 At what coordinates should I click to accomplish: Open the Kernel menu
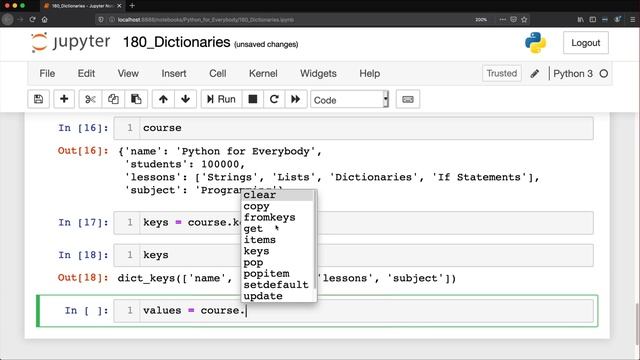263,73
